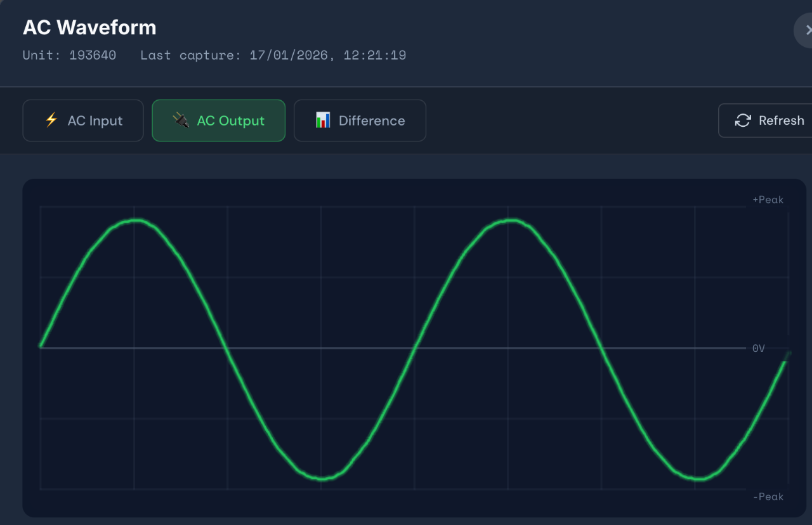Image resolution: width=812 pixels, height=525 pixels.
Task: Open the Difference waveform view
Action: [360, 120]
